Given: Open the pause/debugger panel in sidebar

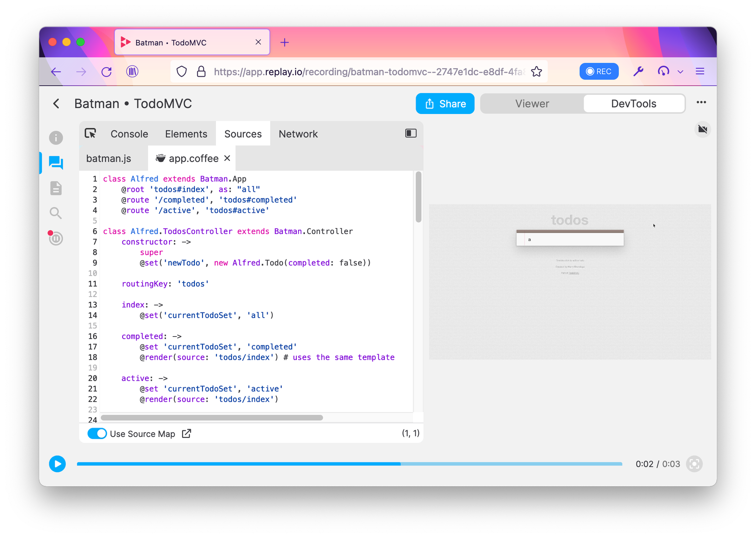Looking at the screenshot, I should point(56,238).
